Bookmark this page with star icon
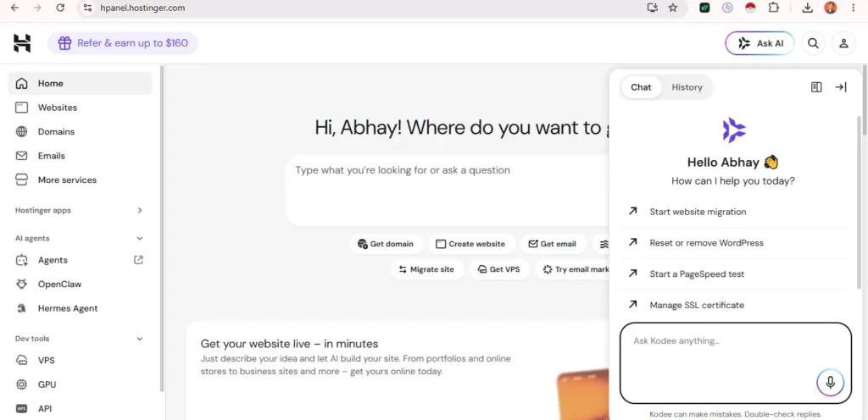This screenshot has width=868, height=420. pyautogui.click(x=673, y=8)
